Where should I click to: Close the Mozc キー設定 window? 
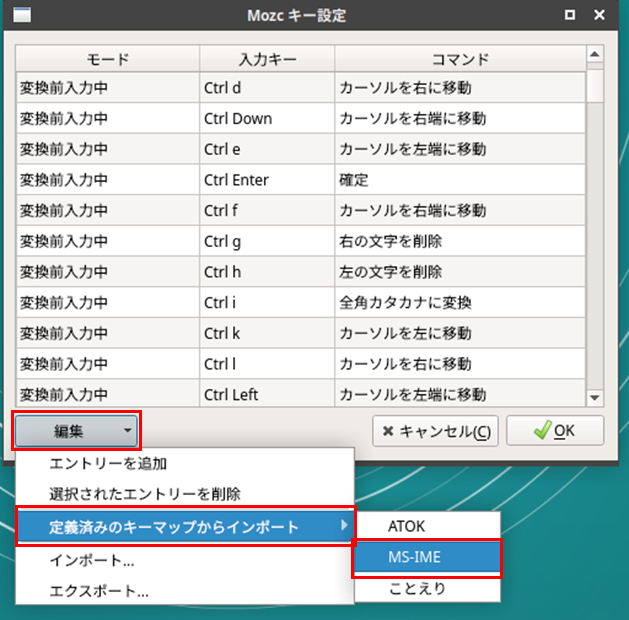pos(599,15)
